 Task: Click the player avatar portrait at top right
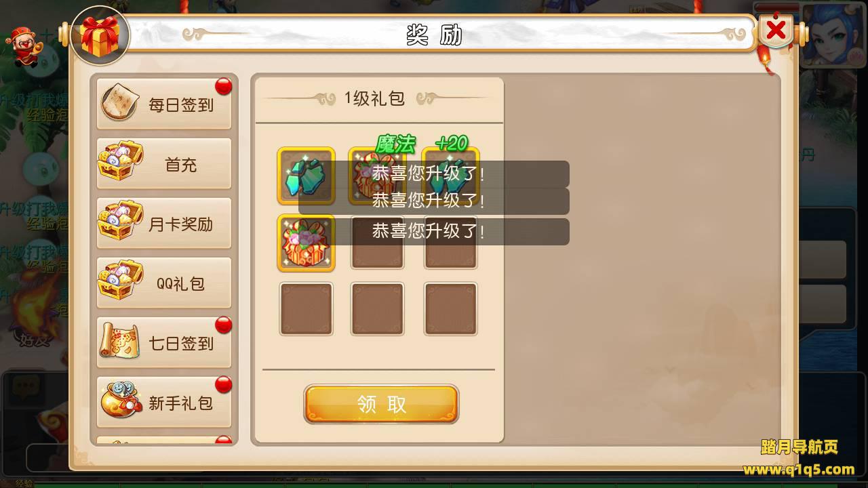[x=834, y=35]
